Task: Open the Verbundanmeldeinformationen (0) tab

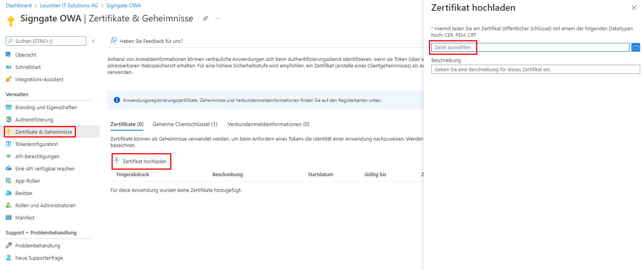Action: pyautogui.click(x=268, y=124)
